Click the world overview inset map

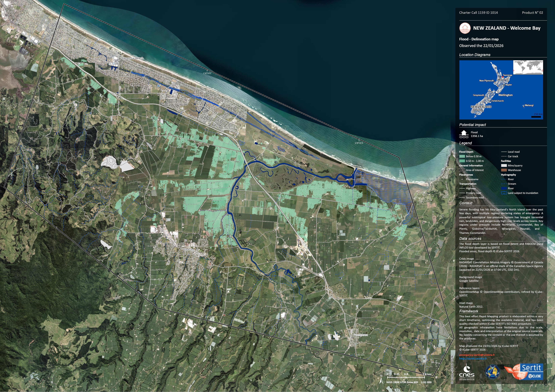coord(528,67)
